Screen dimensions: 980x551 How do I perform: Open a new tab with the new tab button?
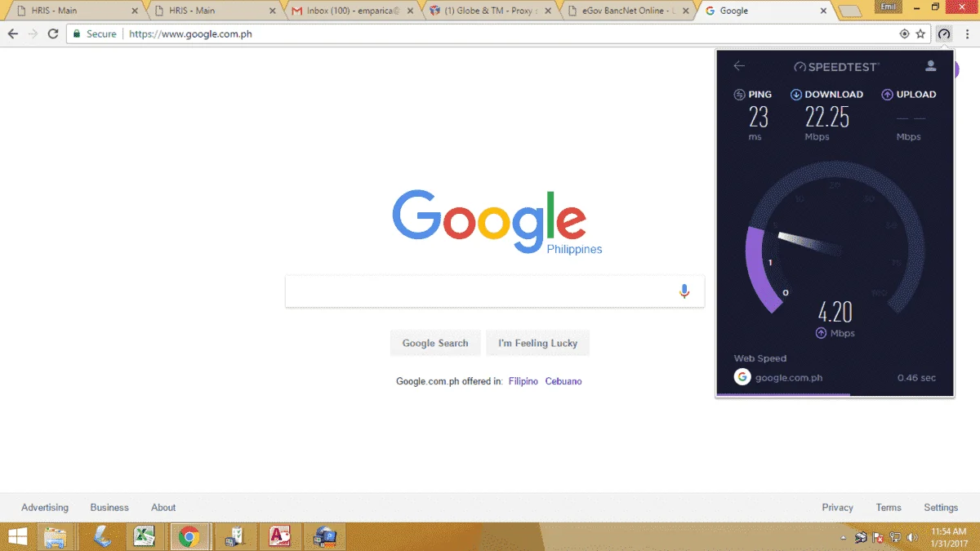pyautogui.click(x=850, y=11)
